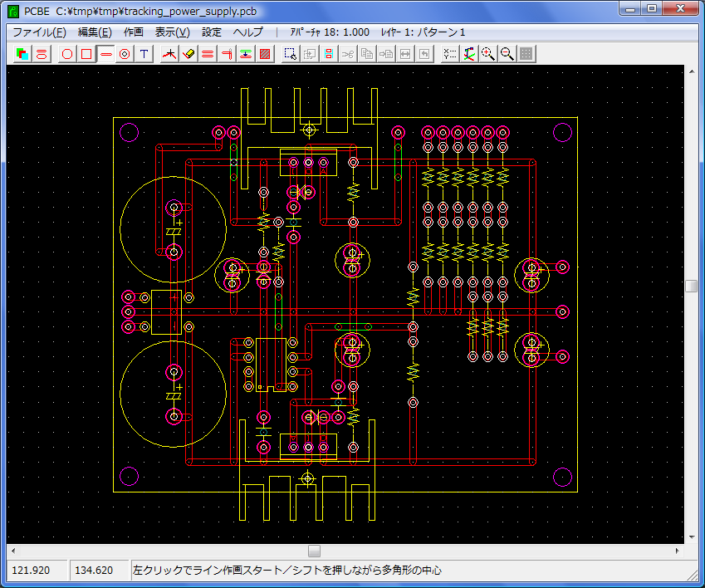The height and width of the screenshot is (588, 705).
Task: Click the アパーチャ 18: 1.000 indicator
Action: 329,32
